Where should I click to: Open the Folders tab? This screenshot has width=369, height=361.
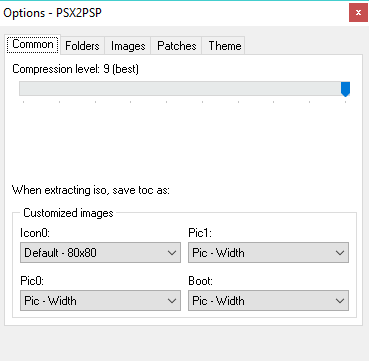pyautogui.click(x=82, y=46)
